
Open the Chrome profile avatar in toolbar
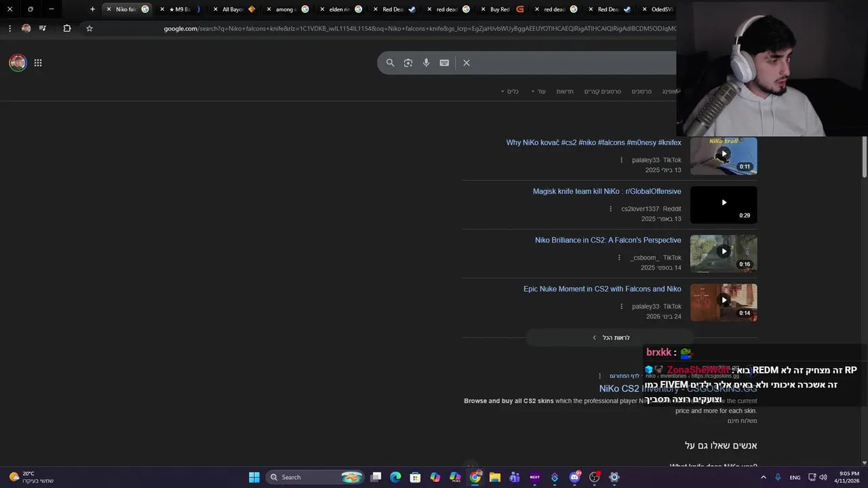pos(26,28)
